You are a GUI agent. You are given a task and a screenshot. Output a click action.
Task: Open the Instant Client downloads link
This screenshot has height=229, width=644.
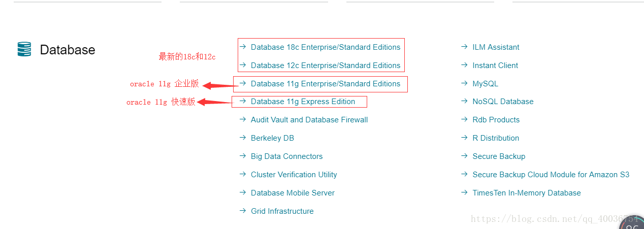click(495, 66)
